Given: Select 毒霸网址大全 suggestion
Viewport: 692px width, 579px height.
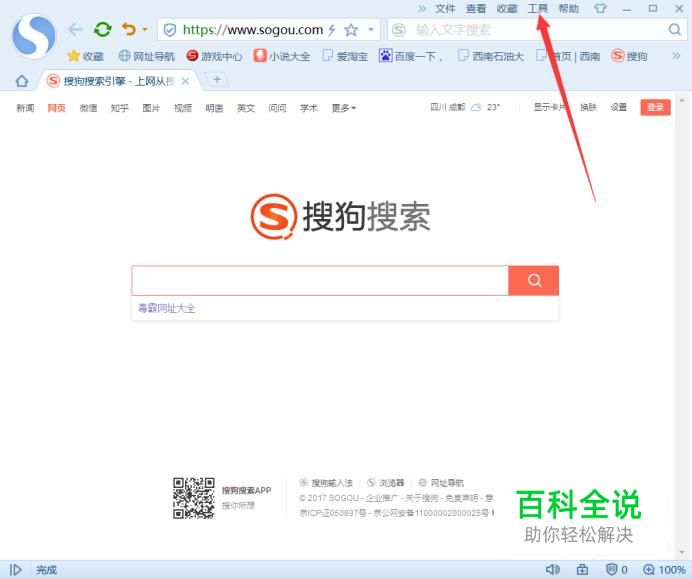Looking at the screenshot, I should click(x=166, y=308).
